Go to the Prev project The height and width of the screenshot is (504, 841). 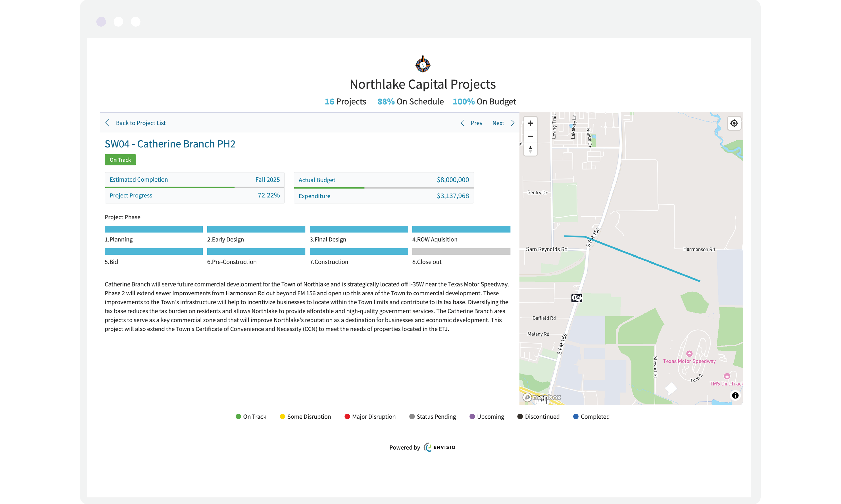476,123
